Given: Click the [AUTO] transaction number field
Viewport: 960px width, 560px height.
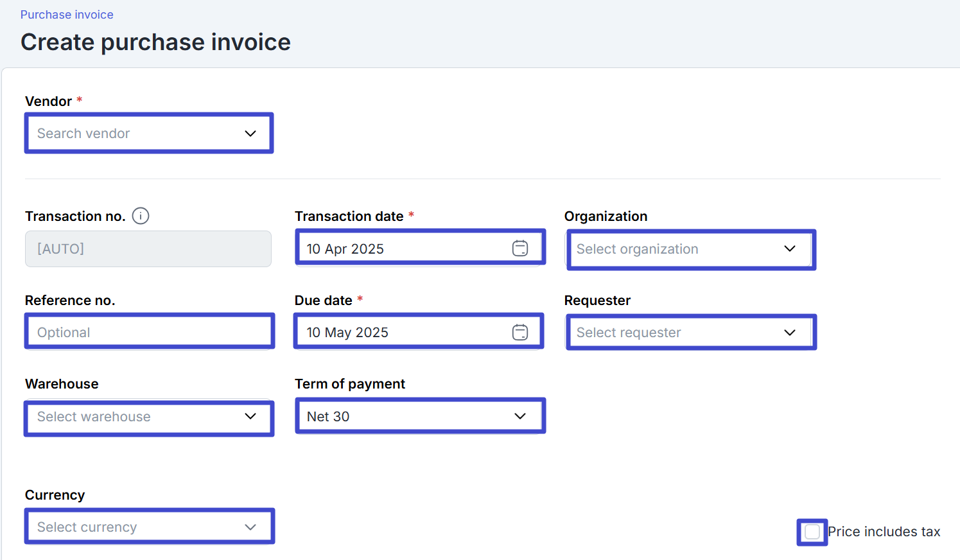Looking at the screenshot, I should 148,249.
